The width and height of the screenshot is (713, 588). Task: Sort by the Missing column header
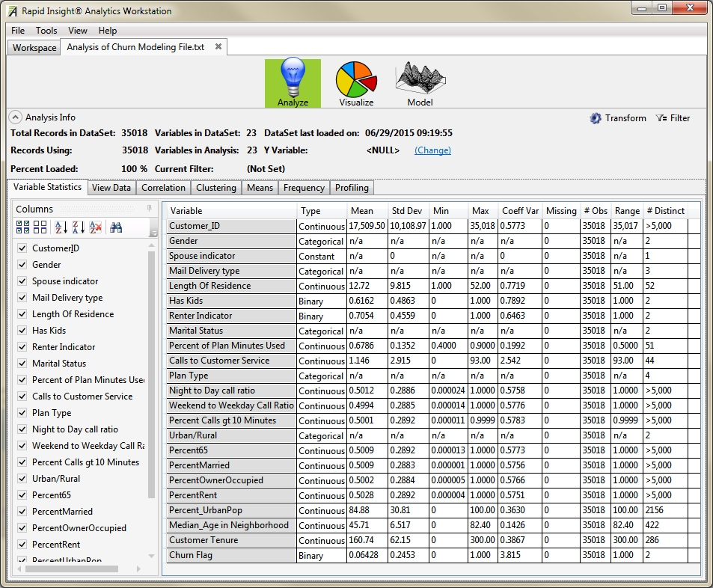(561, 211)
